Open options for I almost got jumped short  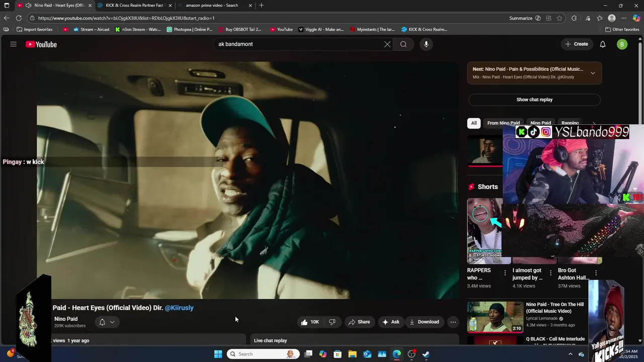point(550,274)
